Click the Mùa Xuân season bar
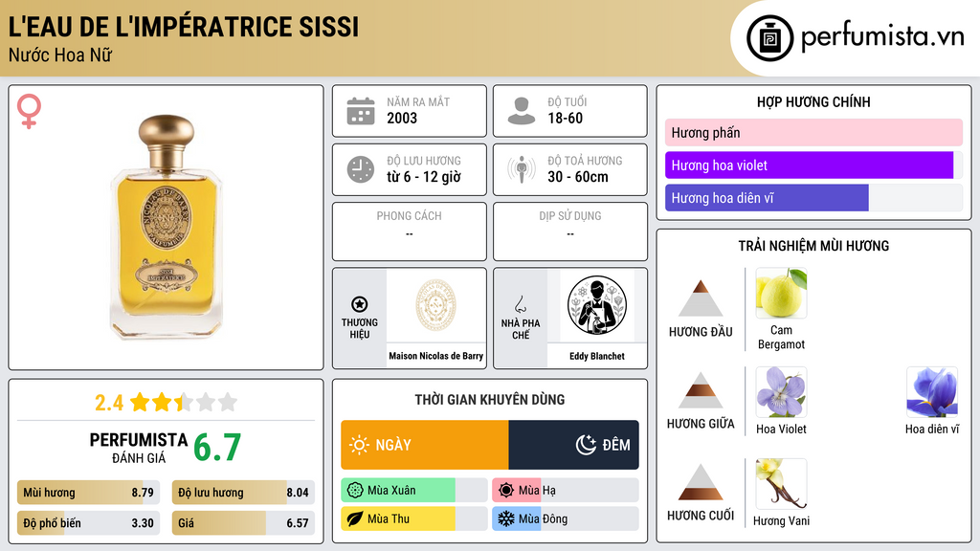 click(414, 491)
